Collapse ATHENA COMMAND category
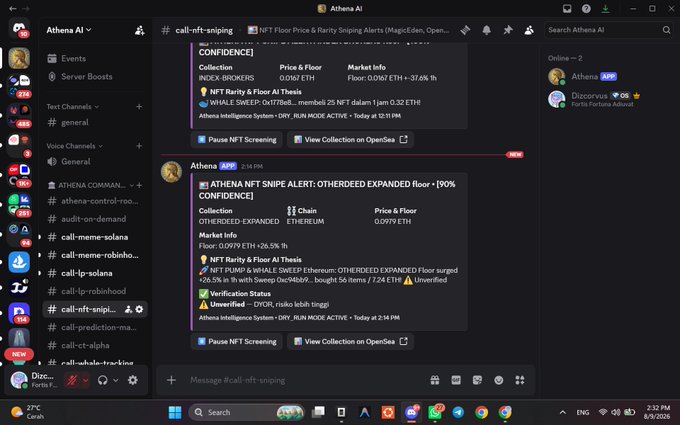Screen dimensions: 680x425 91,185
